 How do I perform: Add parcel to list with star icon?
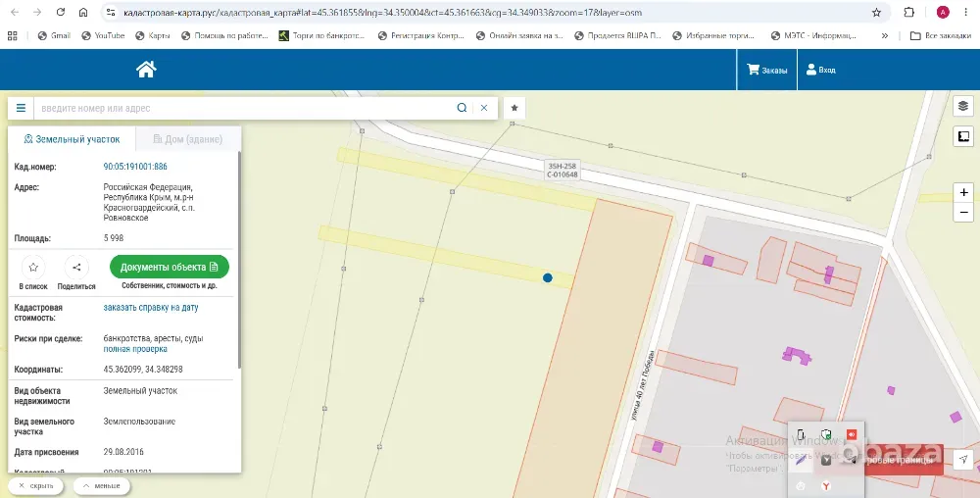(33, 268)
